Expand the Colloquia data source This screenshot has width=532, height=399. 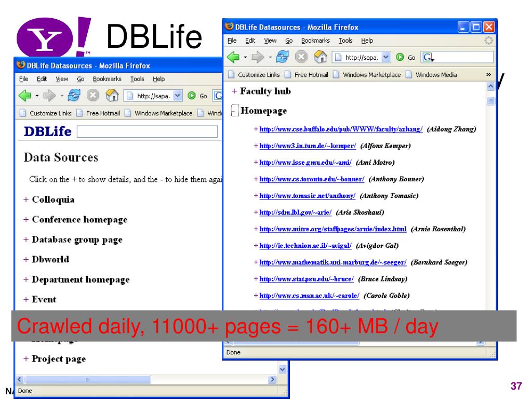tap(26, 199)
